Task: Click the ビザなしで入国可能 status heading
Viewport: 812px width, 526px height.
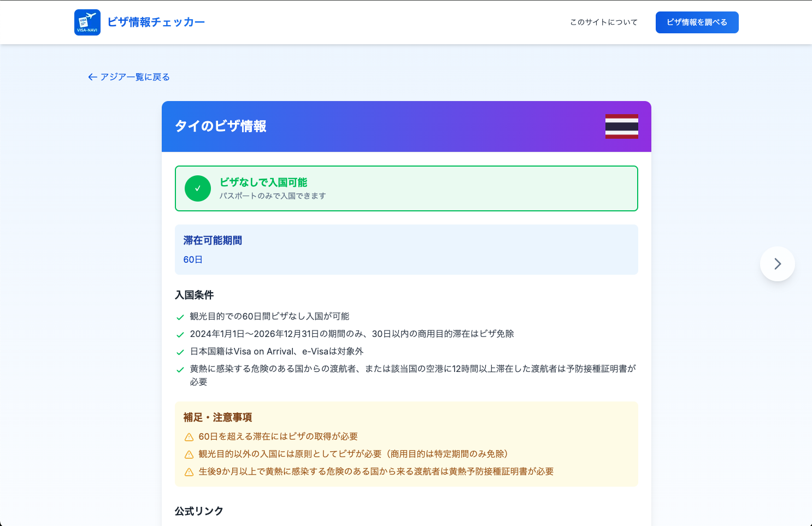Action: (x=263, y=182)
